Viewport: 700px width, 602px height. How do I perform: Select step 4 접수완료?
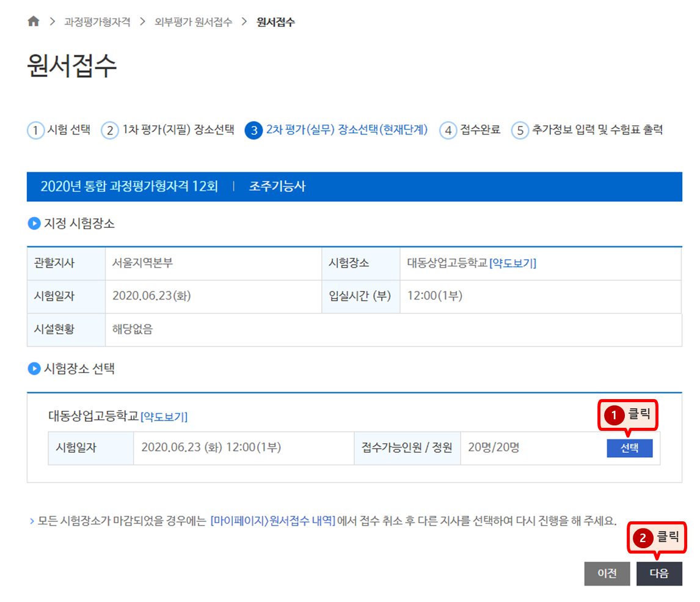point(470,130)
